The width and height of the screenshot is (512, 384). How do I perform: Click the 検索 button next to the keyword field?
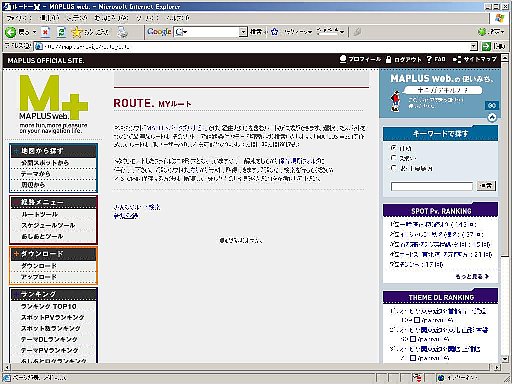pyautogui.click(x=486, y=186)
